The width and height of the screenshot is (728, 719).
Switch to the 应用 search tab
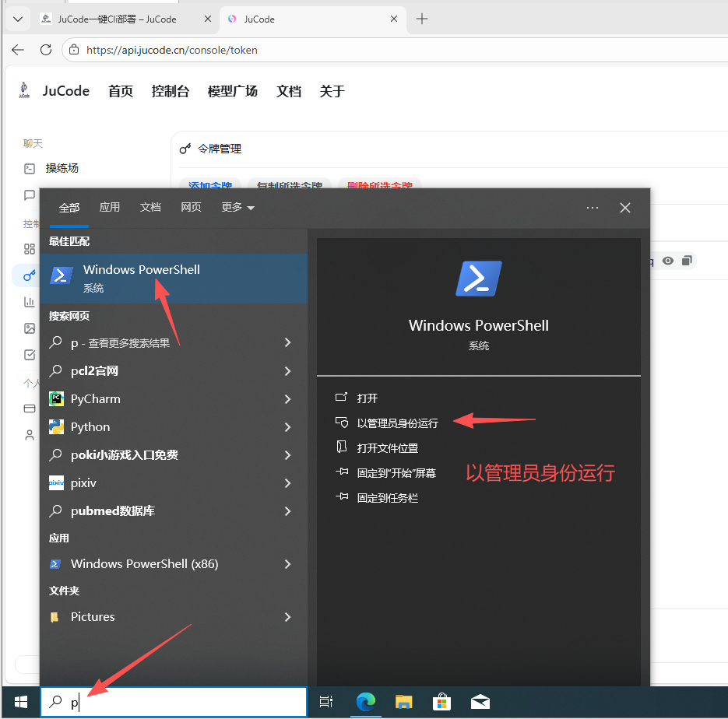pos(110,207)
